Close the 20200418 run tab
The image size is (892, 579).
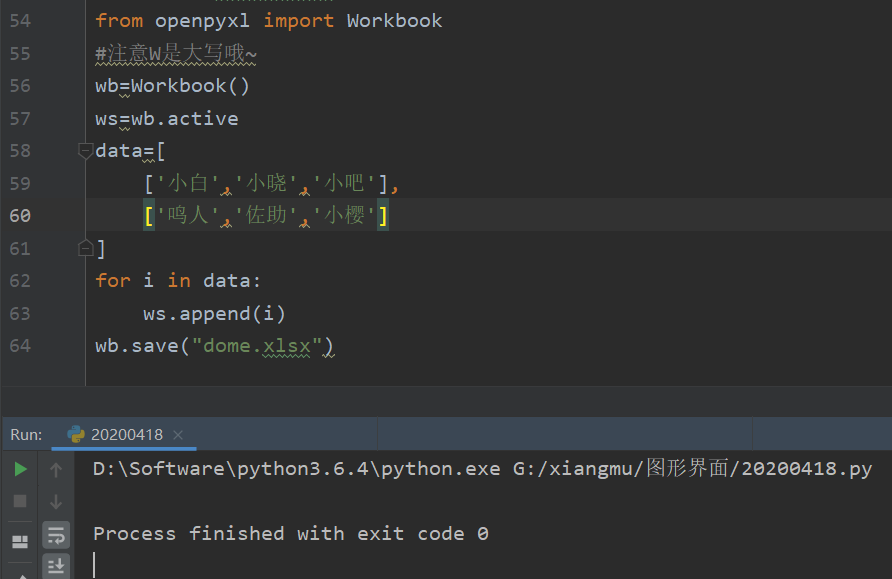tap(178, 435)
